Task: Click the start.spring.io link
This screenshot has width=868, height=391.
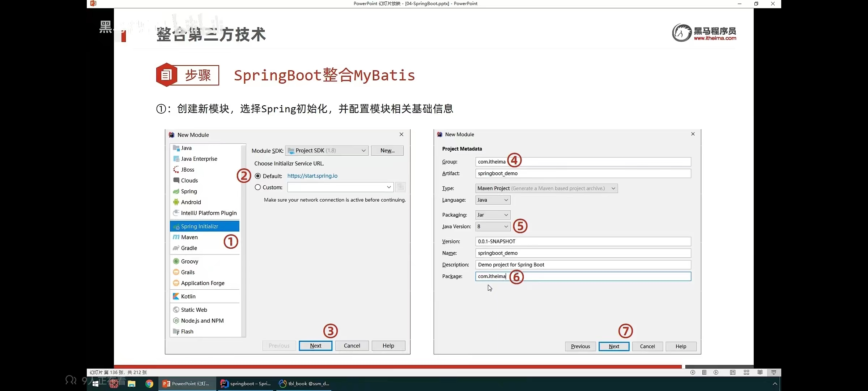Action: tap(312, 176)
